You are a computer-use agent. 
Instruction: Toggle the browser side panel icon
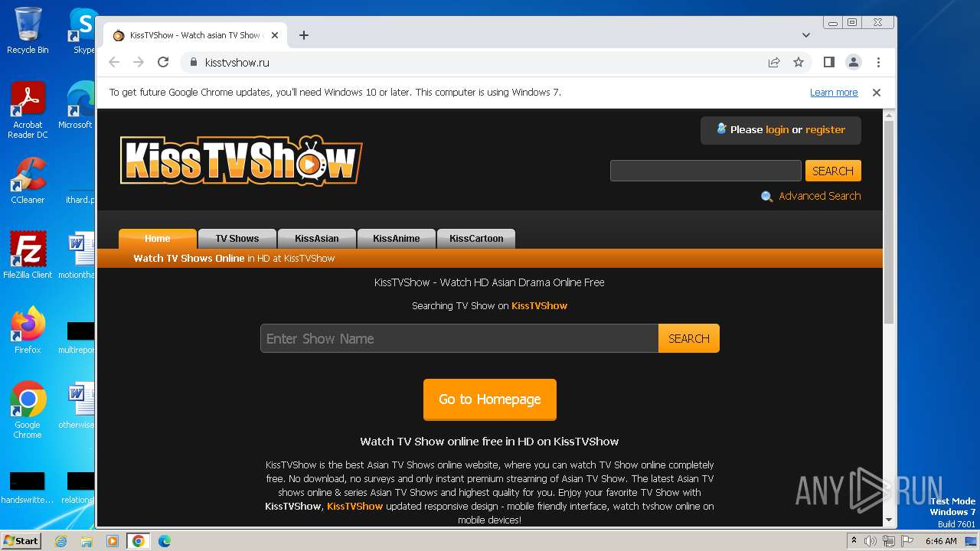pyautogui.click(x=828, y=62)
